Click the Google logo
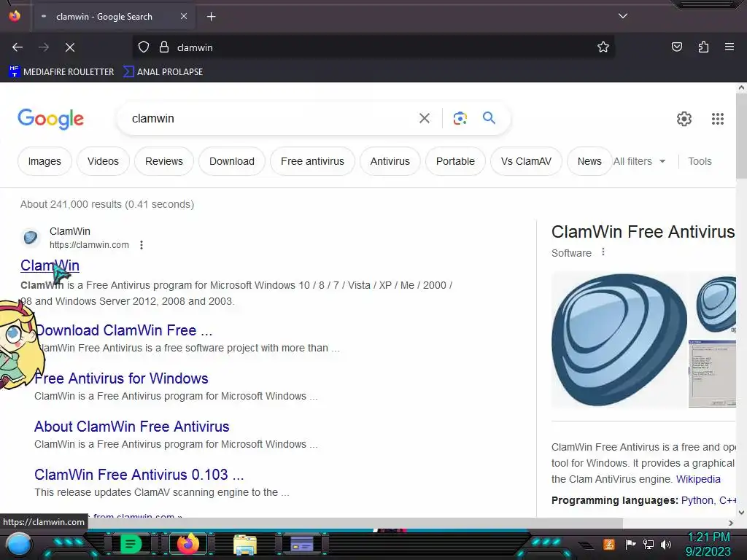Screen dimensions: 747x560 pyautogui.click(x=50, y=119)
